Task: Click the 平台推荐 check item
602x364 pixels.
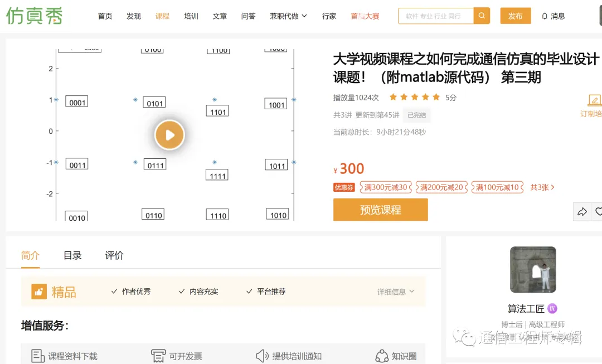Action: 266,292
